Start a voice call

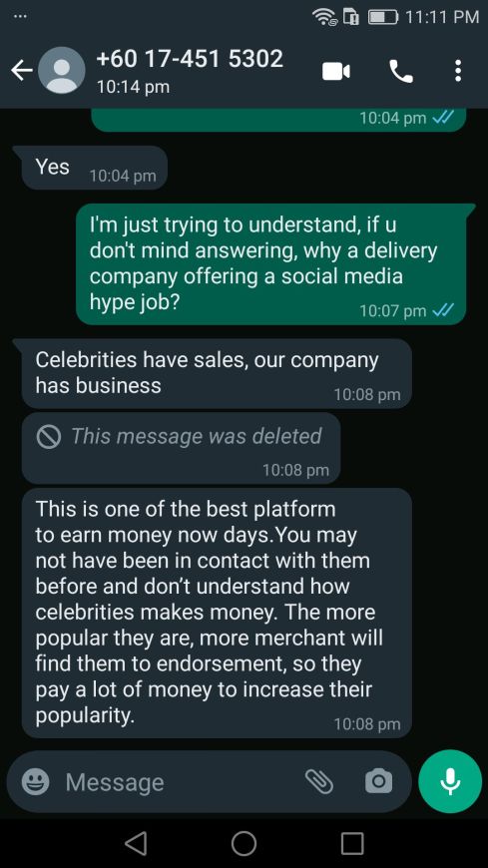click(x=401, y=71)
